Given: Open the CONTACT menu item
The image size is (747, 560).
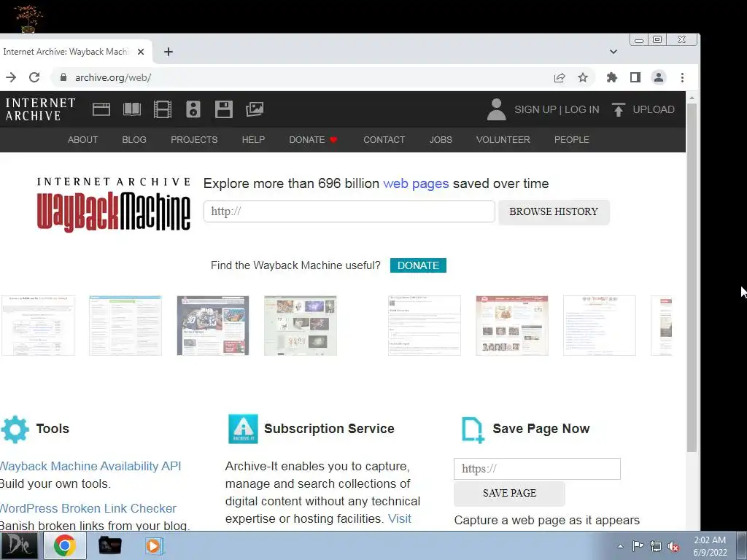Looking at the screenshot, I should click(384, 139).
